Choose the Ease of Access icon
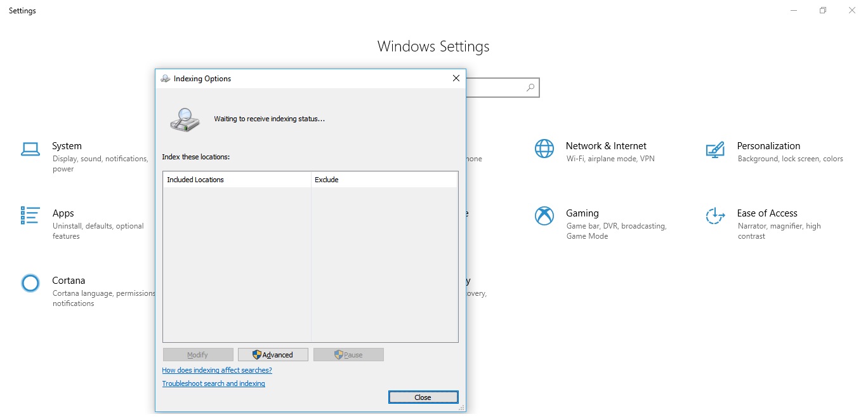Viewport: 868px width, 419px height. (x=715, y=216)
